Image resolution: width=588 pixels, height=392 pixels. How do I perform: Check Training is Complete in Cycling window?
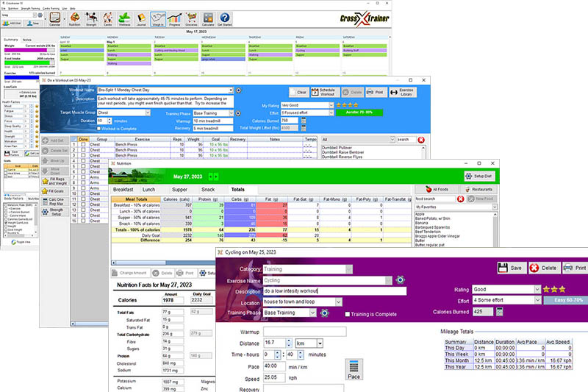347,314
